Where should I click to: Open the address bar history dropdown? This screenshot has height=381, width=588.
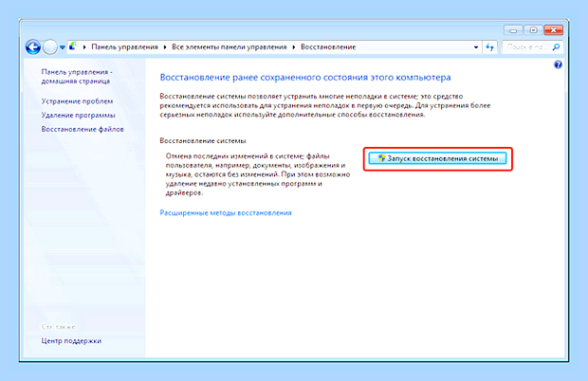[476, 47]
